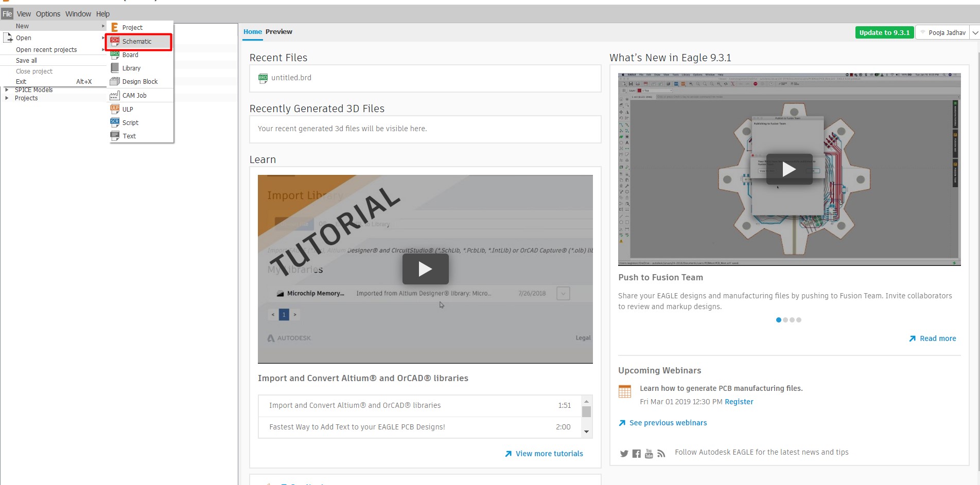Click the tutorial list scroll down arrow
The width and height of the screenshot is (980, 485).
[x=586, y=432]
